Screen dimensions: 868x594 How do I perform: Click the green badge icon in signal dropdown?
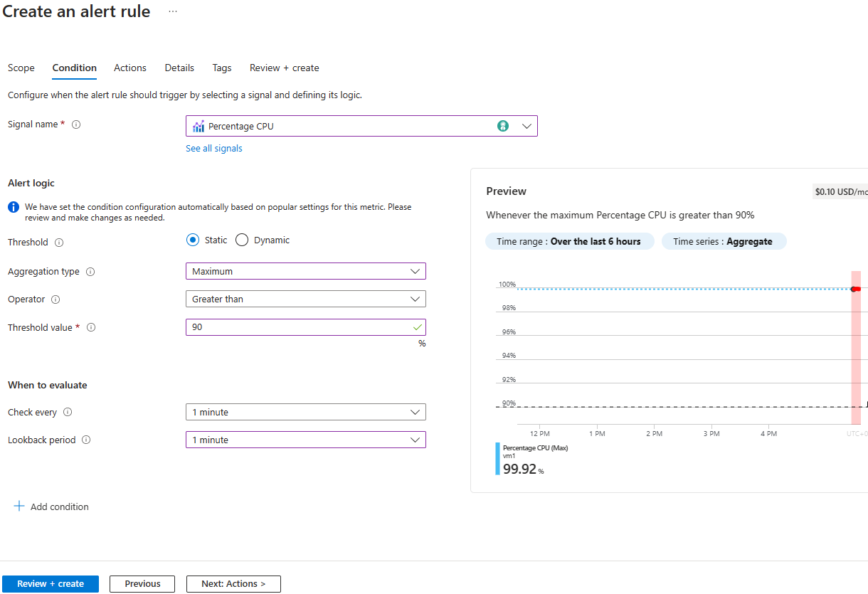(x=503, y=126)
